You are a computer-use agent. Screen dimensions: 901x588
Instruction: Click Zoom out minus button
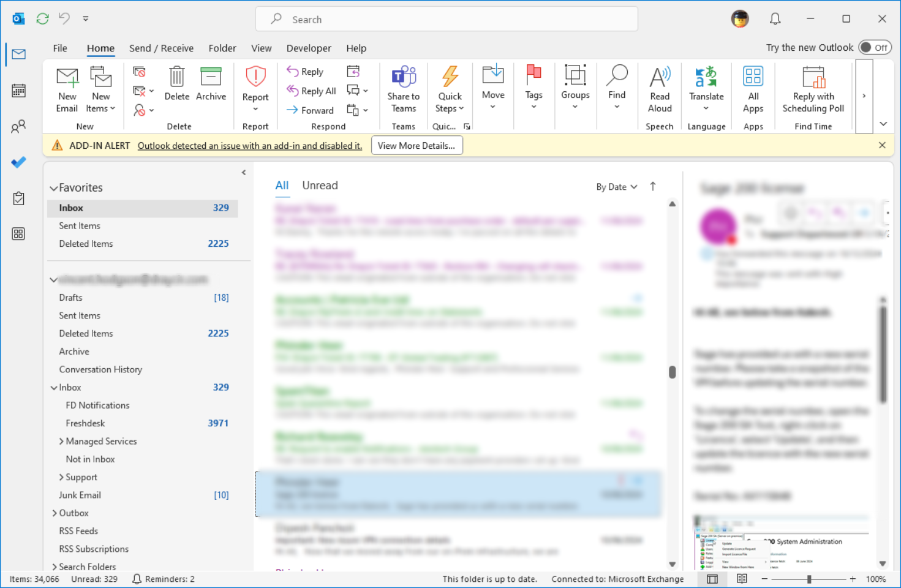tap(764, 579)
